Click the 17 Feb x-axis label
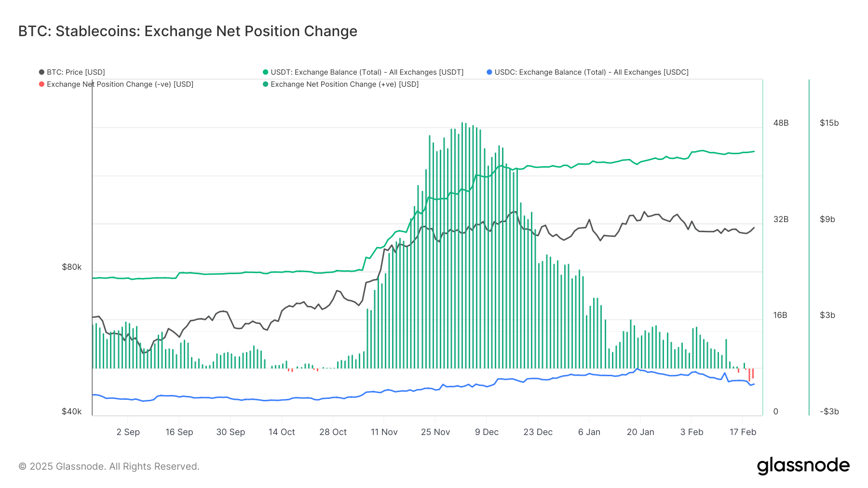This screenshot has width=868, height=488. click(x=743, y=432)
